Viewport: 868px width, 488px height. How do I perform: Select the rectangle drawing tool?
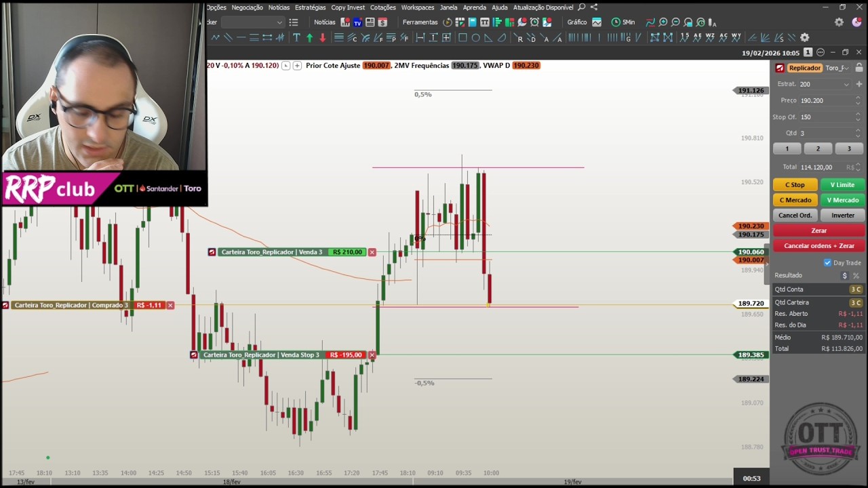[x=462, y=38]
